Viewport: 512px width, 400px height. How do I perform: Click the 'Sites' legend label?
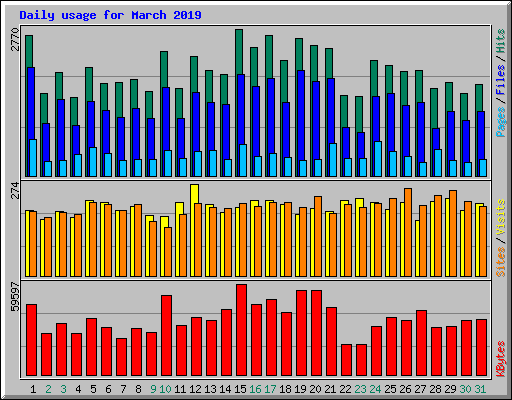(x=501, y=262)
